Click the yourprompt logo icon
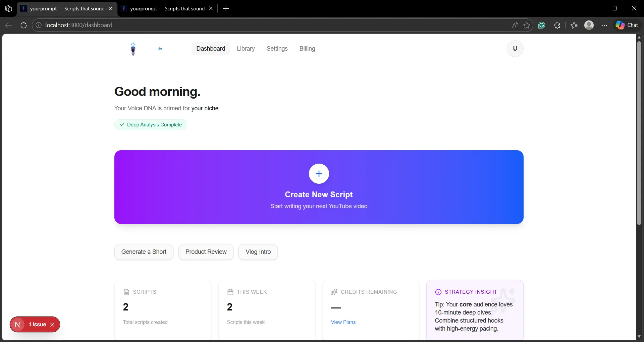This screenshot has height=342, width=644. click(x=133, y=49)
